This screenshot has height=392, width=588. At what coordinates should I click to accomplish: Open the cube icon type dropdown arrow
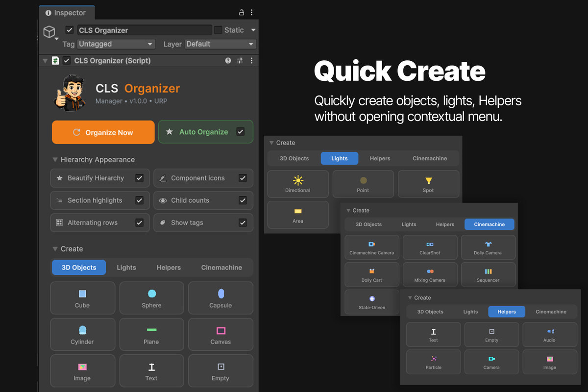coord(57,39)
